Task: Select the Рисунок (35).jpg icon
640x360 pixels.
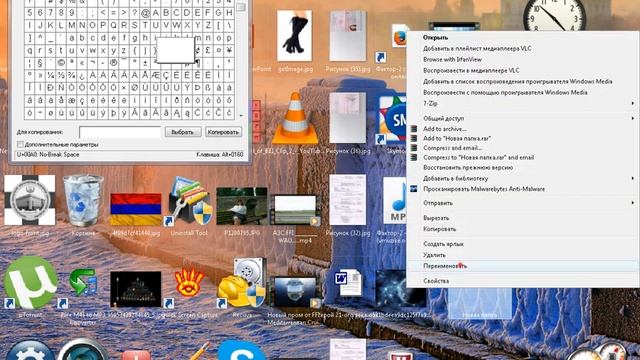Action: pyautogui.click(x=348, y=36)
